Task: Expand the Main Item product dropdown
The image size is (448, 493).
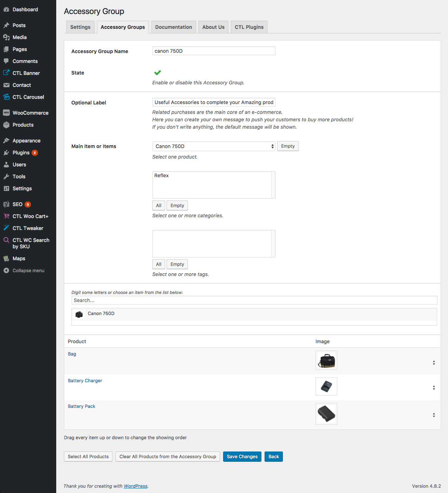Action: (x=214, y=146)
